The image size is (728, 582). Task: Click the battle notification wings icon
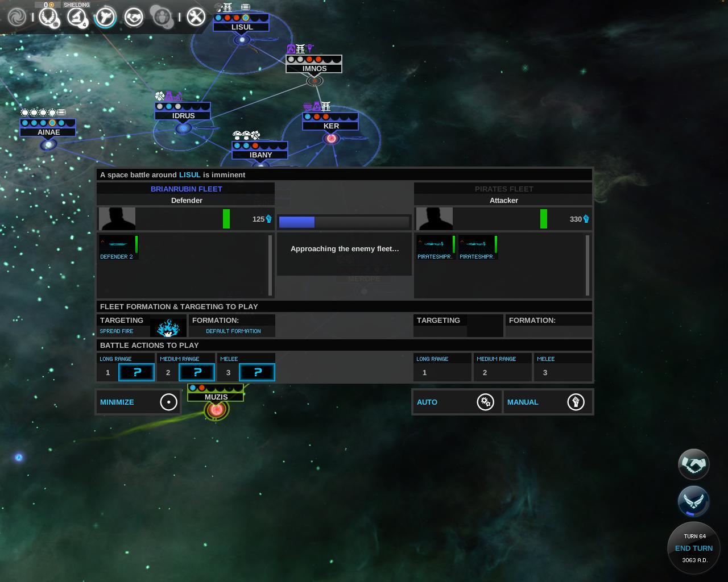(x=693, y=501)
